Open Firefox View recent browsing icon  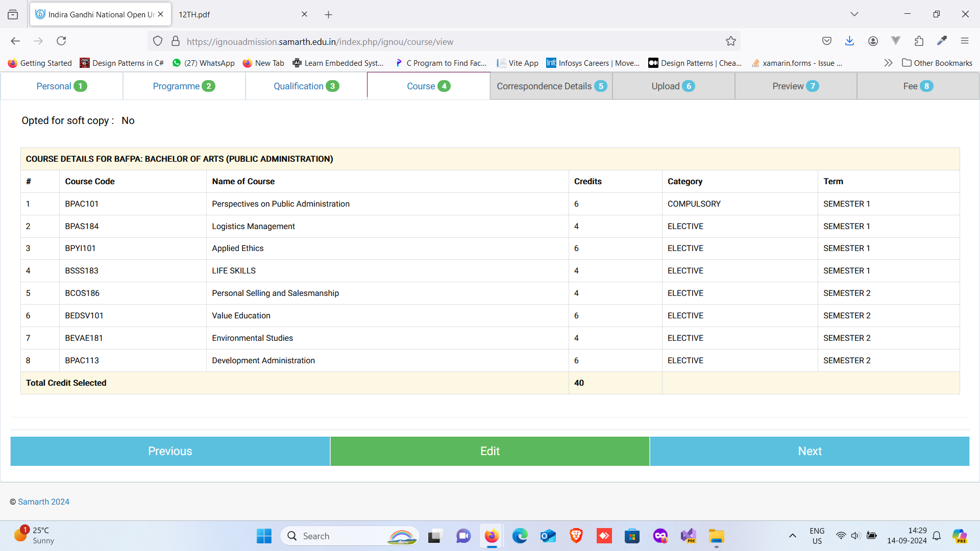[x=13, y=15]
